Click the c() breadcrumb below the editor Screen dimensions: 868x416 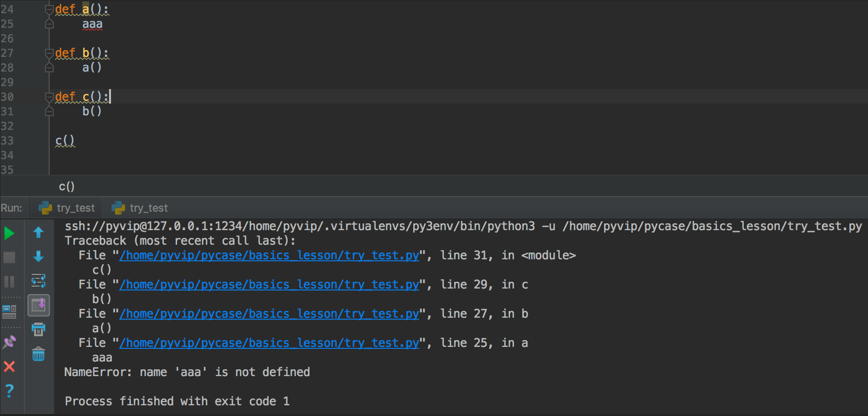[67, 186]
